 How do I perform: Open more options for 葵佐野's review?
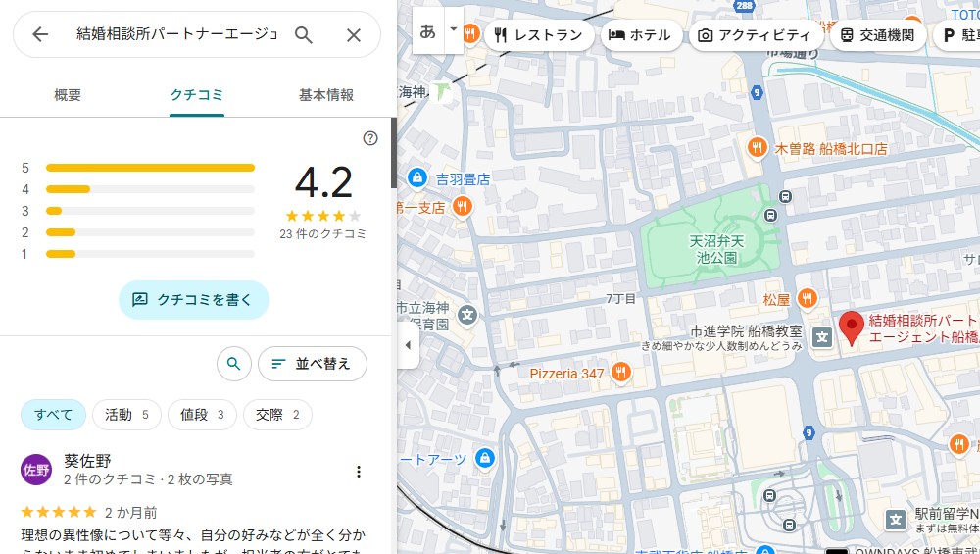coord(359,472)
